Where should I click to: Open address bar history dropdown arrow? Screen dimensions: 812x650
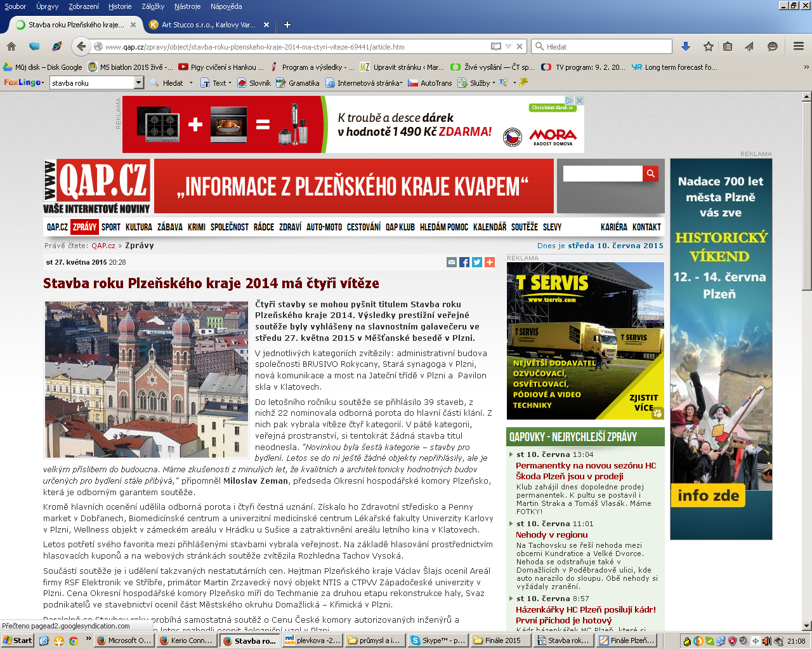click(508, 46)
